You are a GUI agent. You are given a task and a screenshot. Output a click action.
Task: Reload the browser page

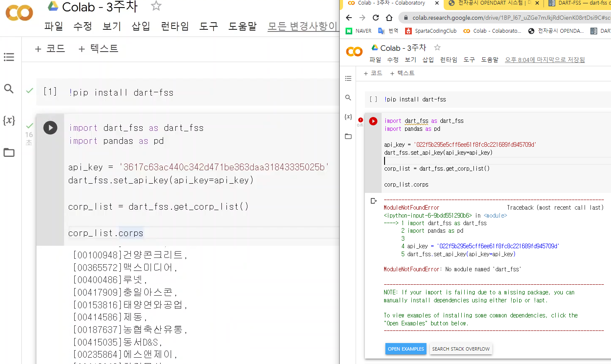point(376,18)
